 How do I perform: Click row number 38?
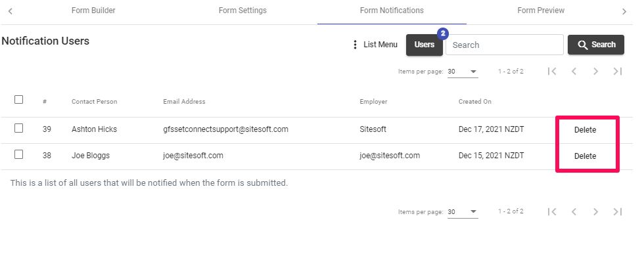pyautogui.click(x=47, y=156)
